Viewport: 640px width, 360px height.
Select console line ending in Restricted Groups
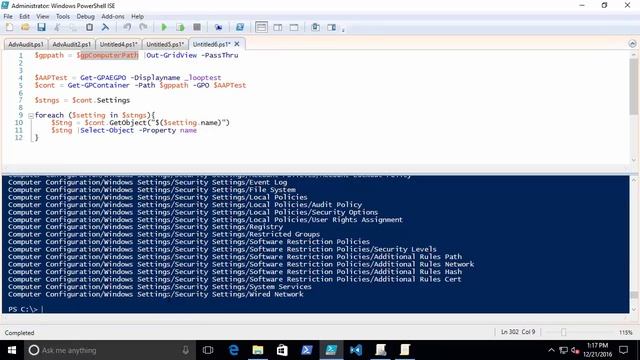click(x=164, y=234)
